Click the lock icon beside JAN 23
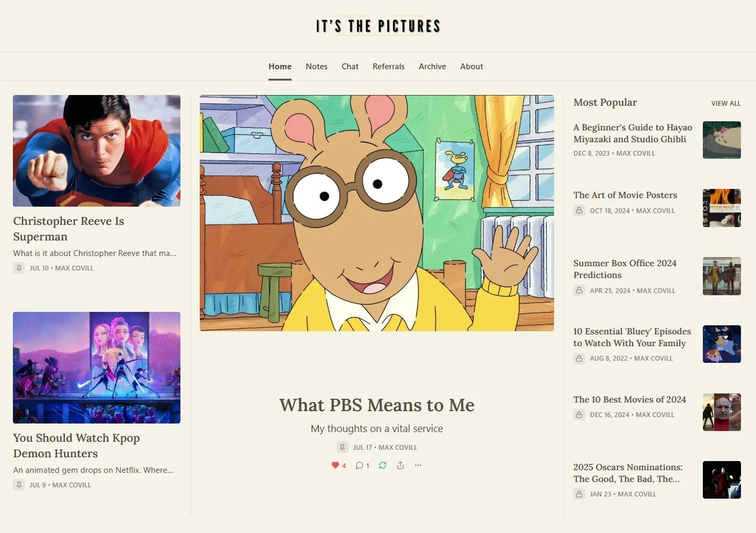Image resolution: width=756 pixels, height=533 pixels. (x=579, y=494)
